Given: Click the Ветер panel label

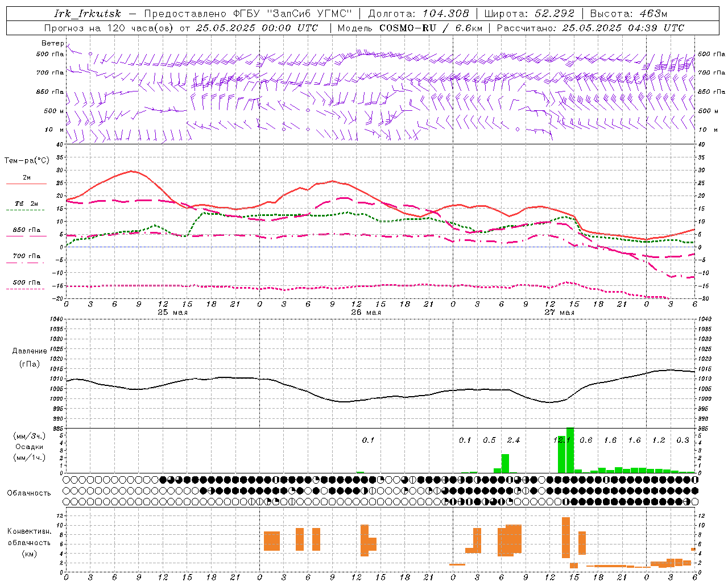Looking at the screenshot, I should (x=52, y=43).
